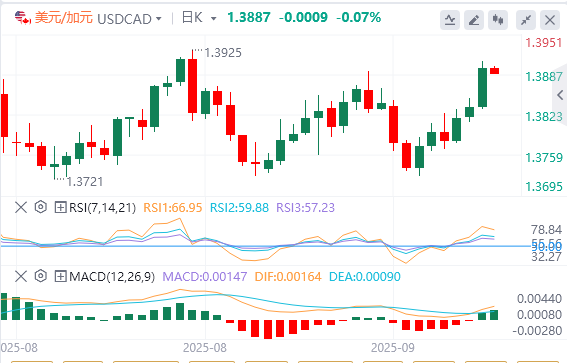The image size is (567, 363).
Task: Click the 1.3887 current price axis label
Action: pyautogui.click(x=544, y=77)
